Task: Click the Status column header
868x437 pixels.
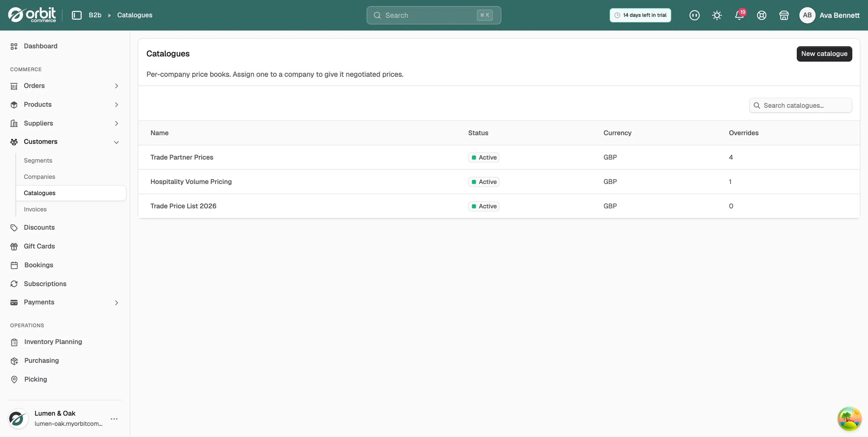Action: (478, 133)
